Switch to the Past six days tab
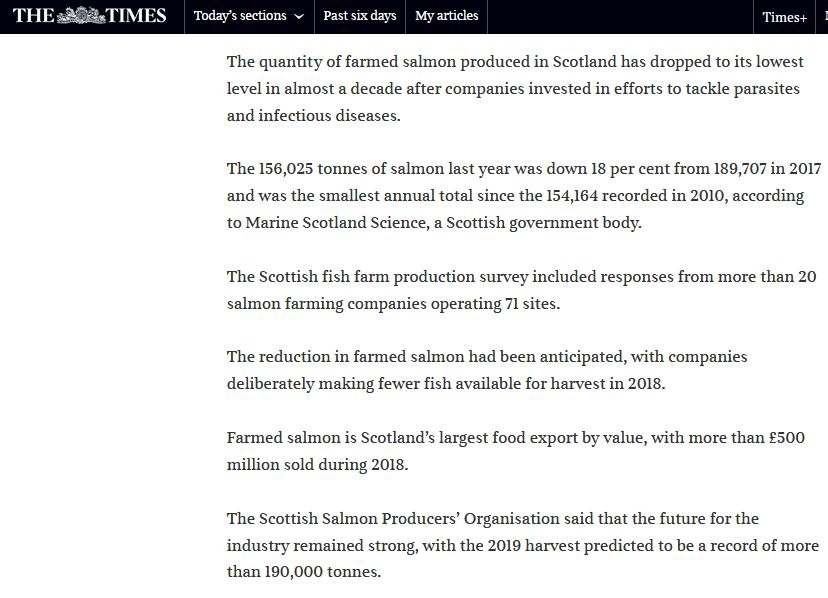 360,16
